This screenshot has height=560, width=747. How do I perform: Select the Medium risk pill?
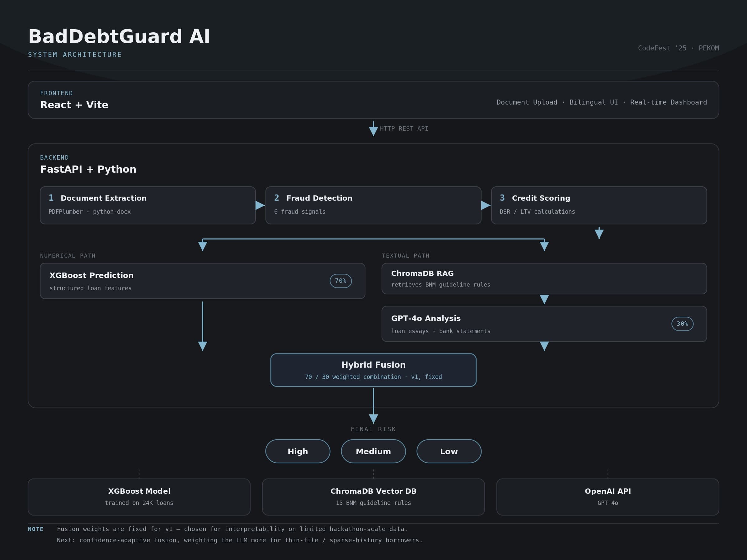pyautogui.click(x=374, y=451)
